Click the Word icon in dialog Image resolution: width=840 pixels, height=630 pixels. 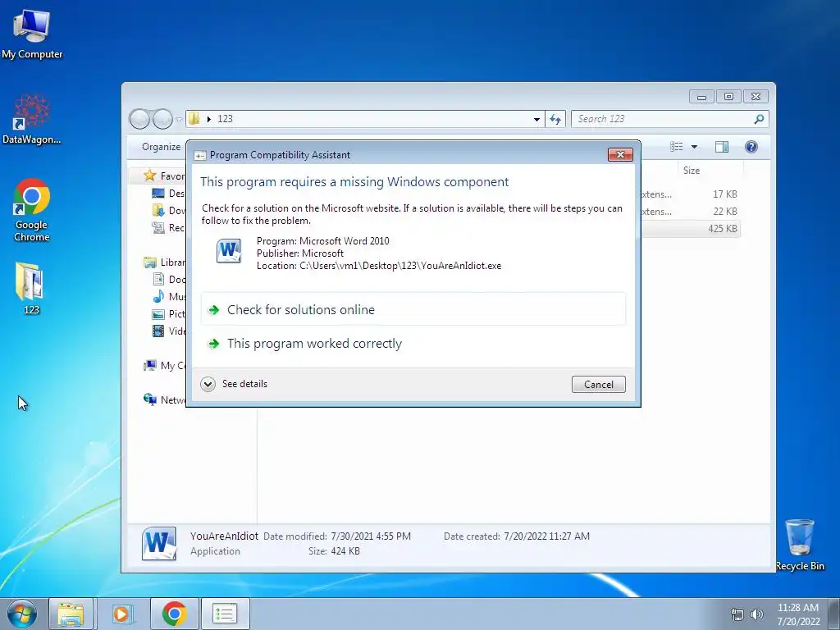229,251
